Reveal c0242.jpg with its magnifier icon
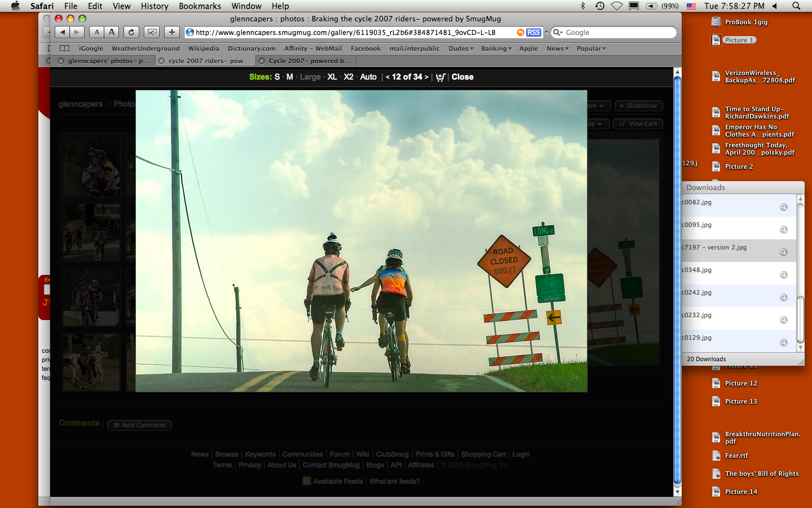 click(x=783, y=297)
